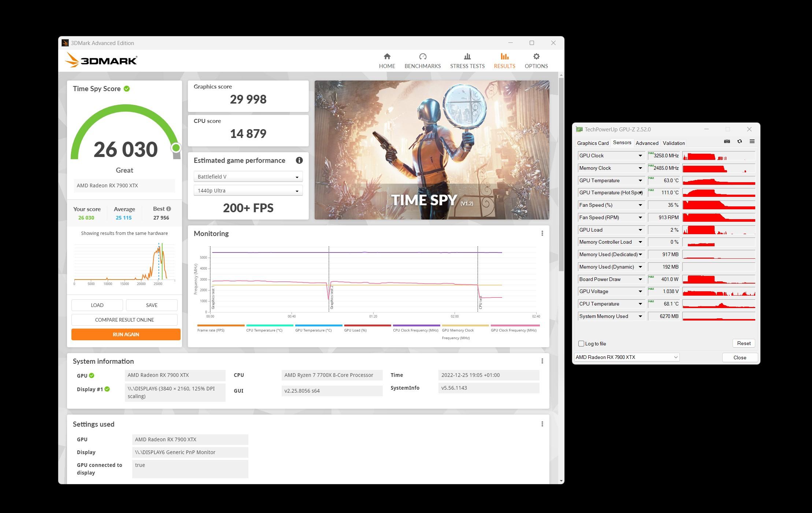Click the Reset button in GPU-Z
Image resolution: width=812 pixels, height=513 pixels.
tap(744, 343)
